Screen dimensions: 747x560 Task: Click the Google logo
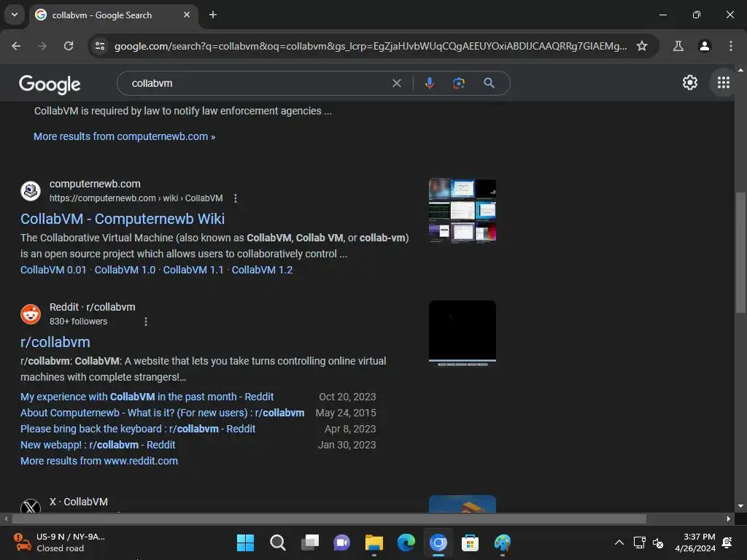50,85
